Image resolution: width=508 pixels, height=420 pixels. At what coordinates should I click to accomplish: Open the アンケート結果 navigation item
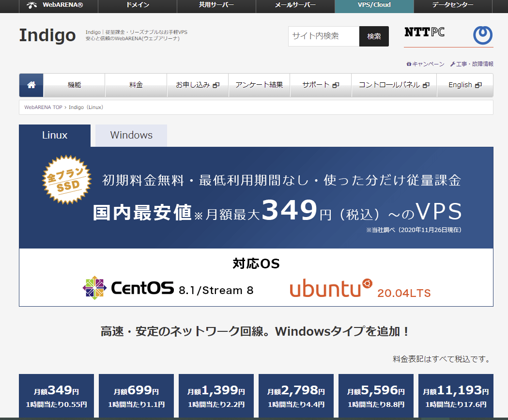(259, 85)
